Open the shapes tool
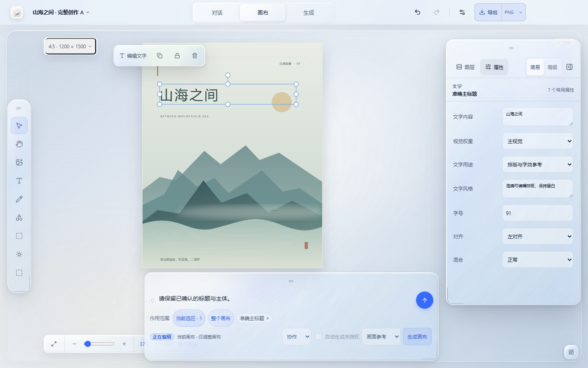The height and width of the screenshot is (368, 588). point(19,218)
